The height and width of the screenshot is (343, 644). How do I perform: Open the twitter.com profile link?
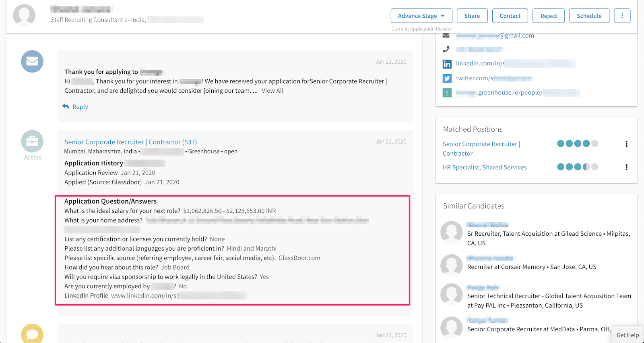click(494, 78)
